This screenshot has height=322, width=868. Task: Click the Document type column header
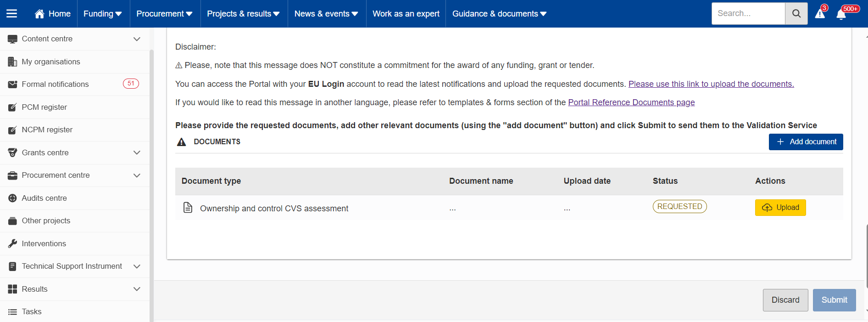pyautogui.click(x=211, y=181)
